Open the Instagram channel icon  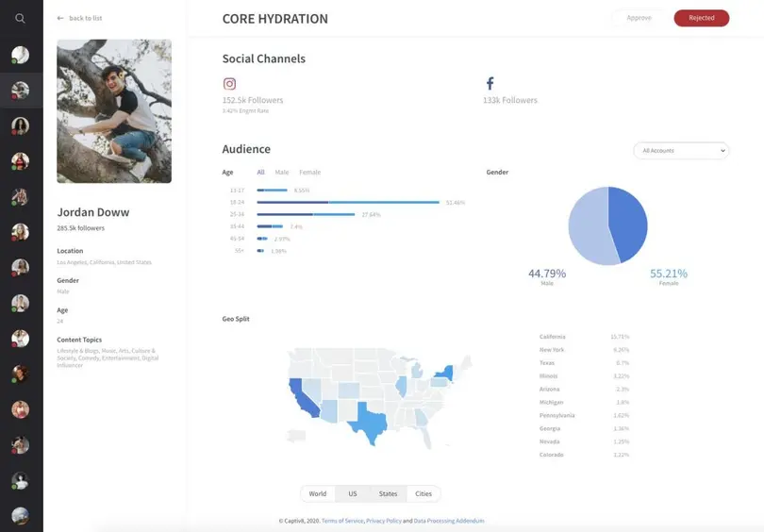point(229,84)
